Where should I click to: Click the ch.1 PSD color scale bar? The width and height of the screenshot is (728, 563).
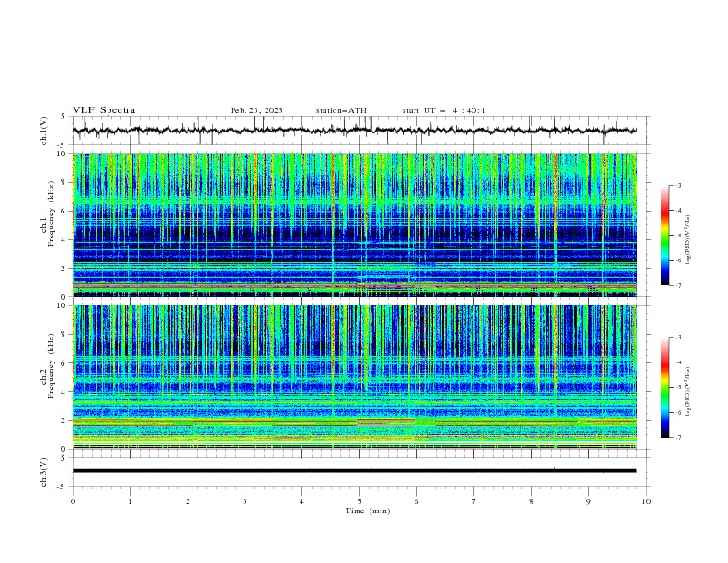click(665, 236)
